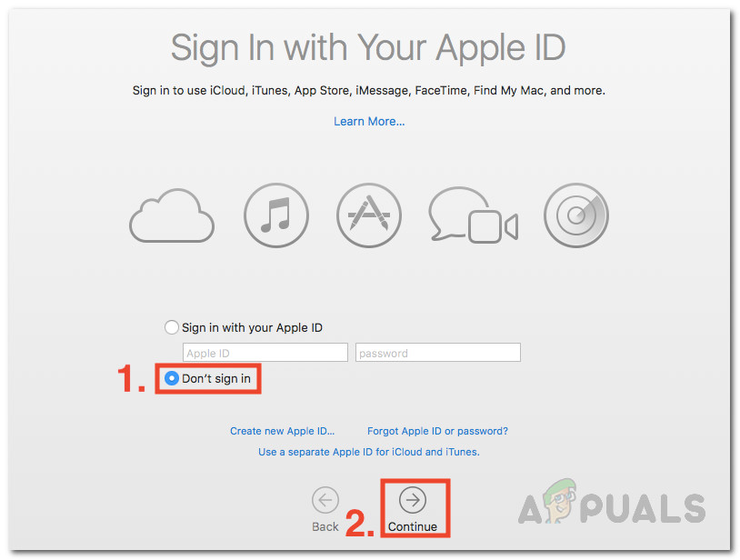This screenshot has width=740, height=560.
Task: Click the Appuals watermark logo
Action: (612, 503)
